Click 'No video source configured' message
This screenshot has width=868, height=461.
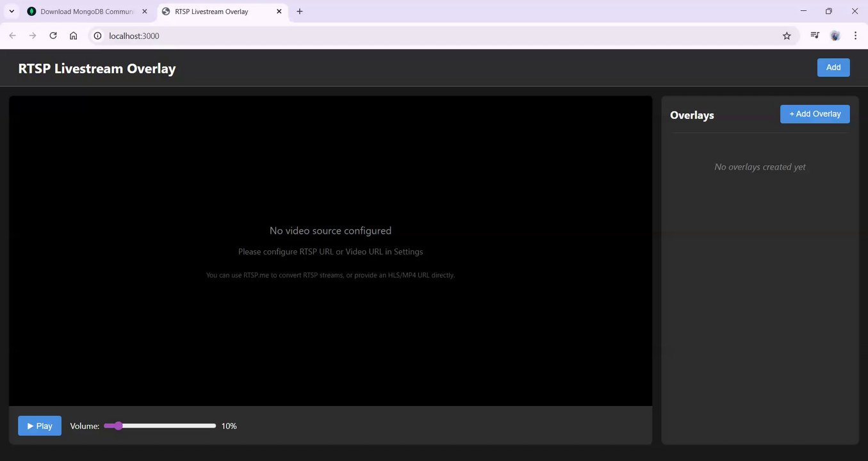point(331,230)
